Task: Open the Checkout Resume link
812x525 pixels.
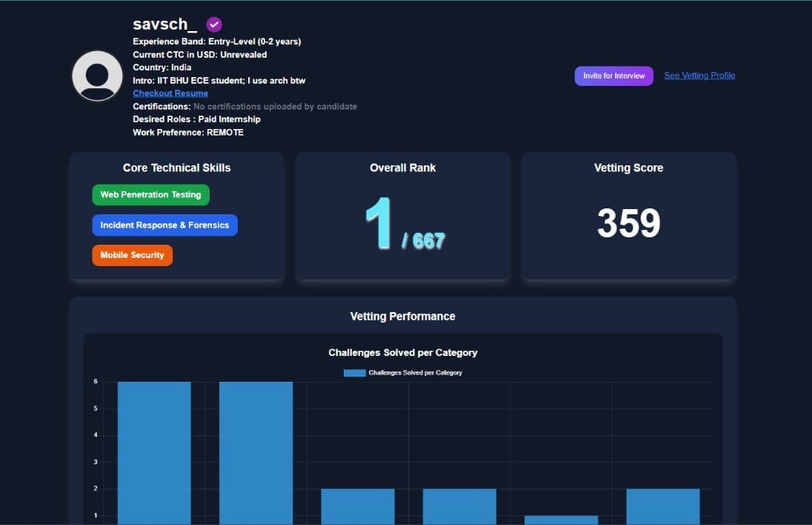Action: [170, 93]
